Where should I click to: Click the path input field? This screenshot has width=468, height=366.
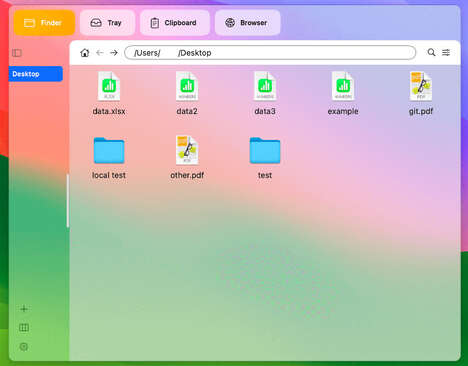click(270, 53)
